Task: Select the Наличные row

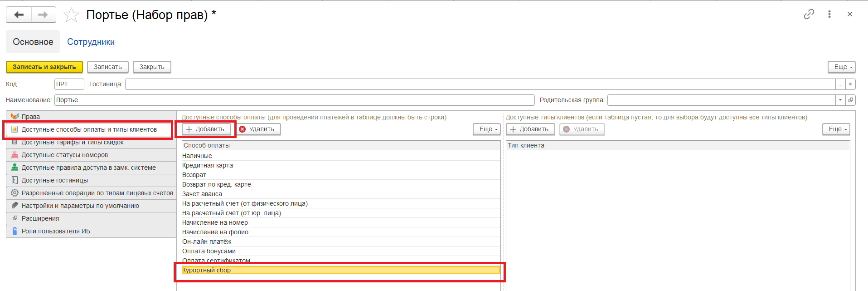Action: 341,156
